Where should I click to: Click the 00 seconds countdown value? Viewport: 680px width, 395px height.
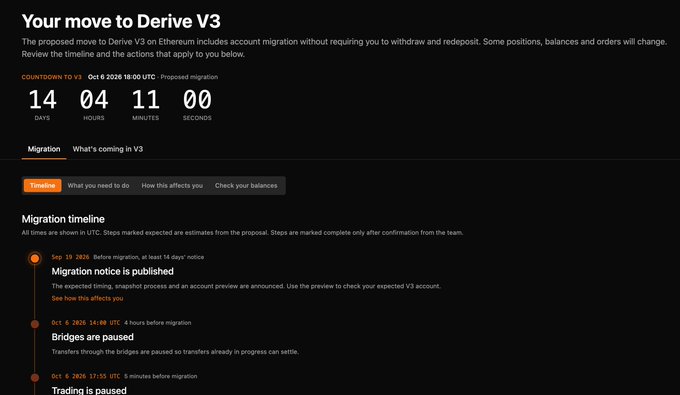point(197,100)
